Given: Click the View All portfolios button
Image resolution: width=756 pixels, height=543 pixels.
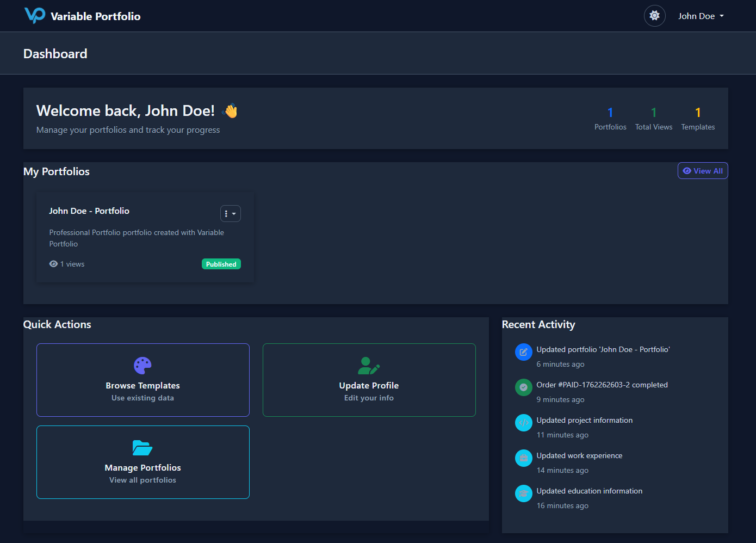Looking at the screenshot, I should 702,171.
